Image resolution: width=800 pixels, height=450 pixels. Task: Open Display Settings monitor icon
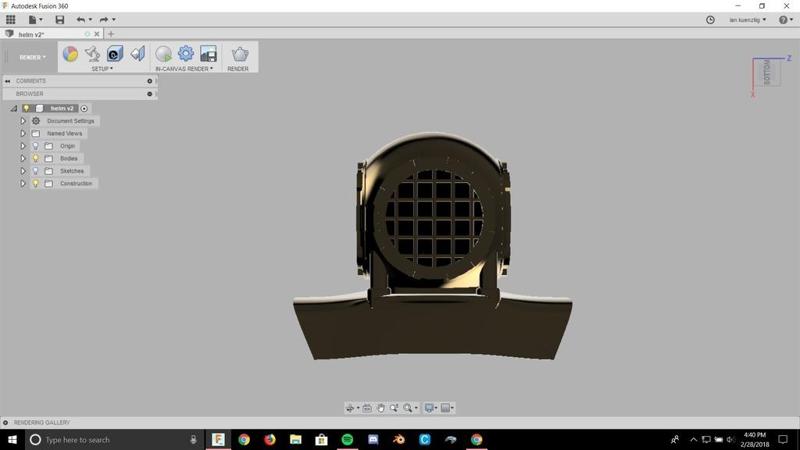click(x=429, y=408)
